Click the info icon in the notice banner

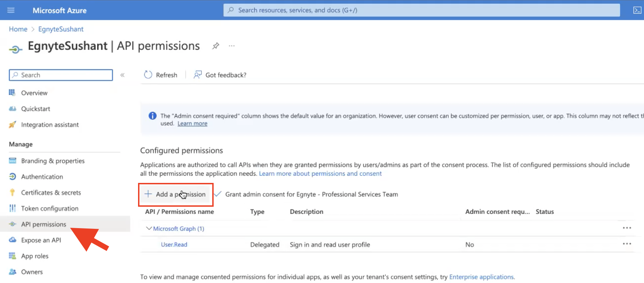click(152, 116)
